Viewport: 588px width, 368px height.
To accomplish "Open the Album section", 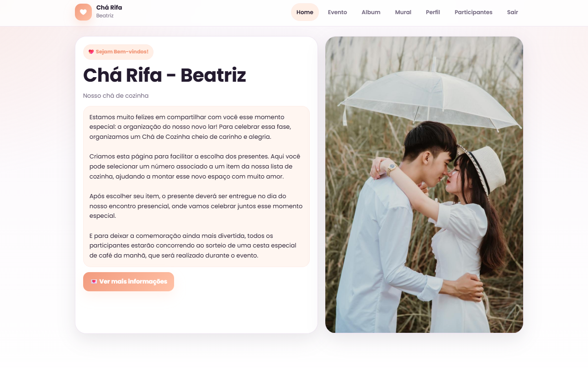I will tap(371, 12).
